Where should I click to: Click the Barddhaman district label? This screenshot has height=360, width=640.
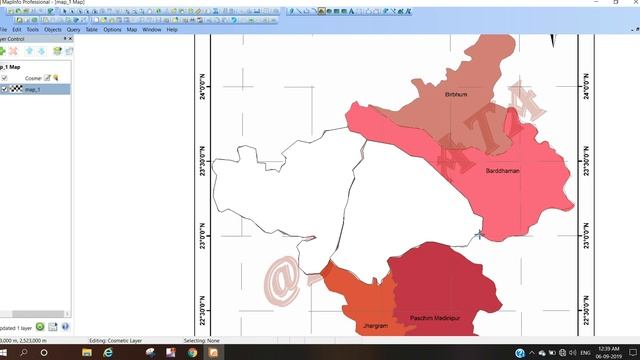502,171
